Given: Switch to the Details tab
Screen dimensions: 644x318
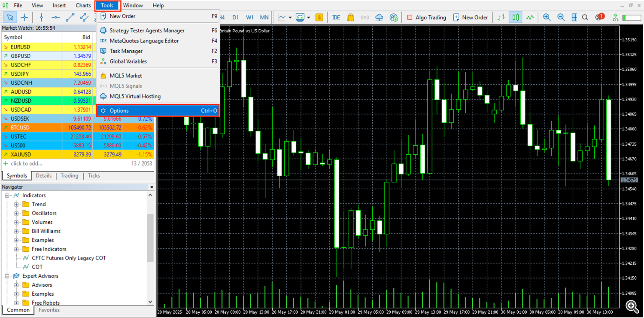Looking at the screenshot, I should coord(43,176).
